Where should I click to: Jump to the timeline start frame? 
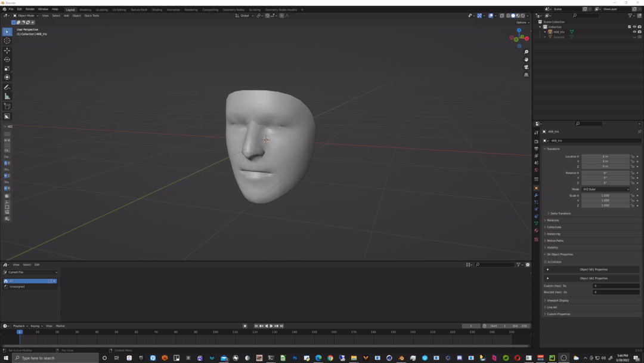coord(256,326)
